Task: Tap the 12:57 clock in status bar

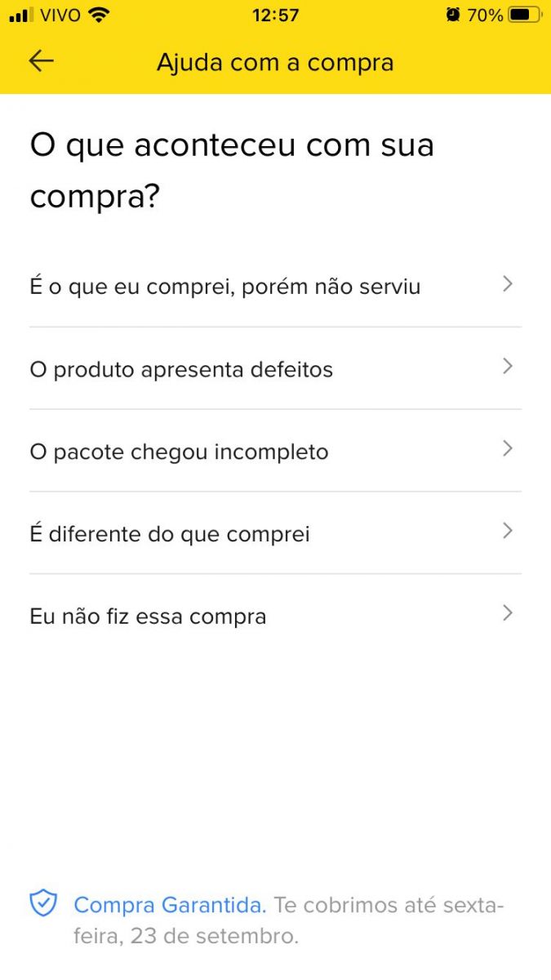Action: coord(275,15)
